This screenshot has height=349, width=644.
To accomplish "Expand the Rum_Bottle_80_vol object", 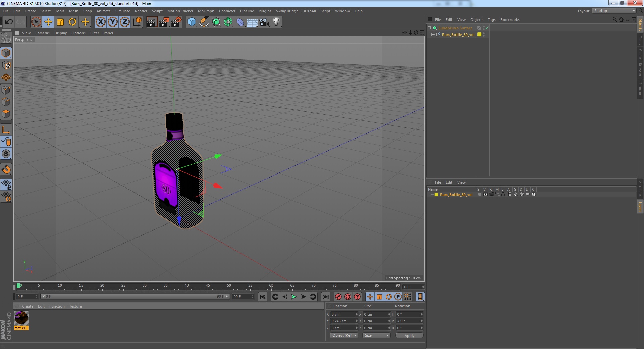I will [x=433, y=35].
